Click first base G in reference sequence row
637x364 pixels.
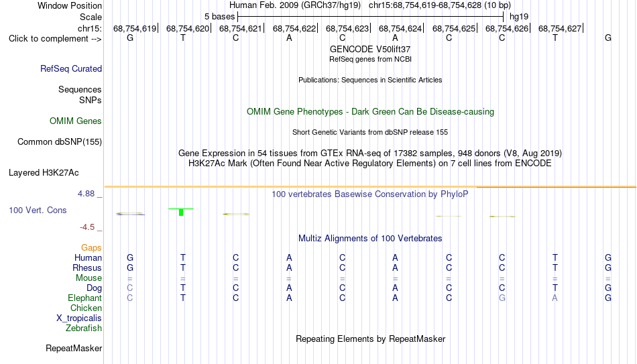click(x=130, y=38)
